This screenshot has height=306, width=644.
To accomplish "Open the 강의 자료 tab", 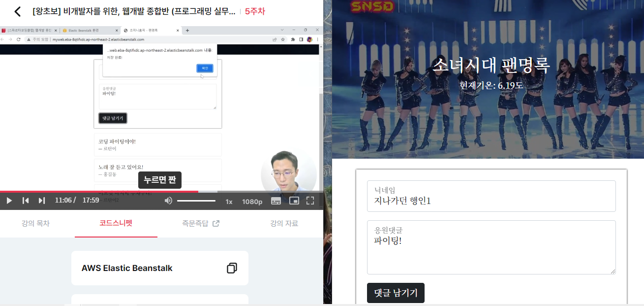I will [x=284, y=223].
